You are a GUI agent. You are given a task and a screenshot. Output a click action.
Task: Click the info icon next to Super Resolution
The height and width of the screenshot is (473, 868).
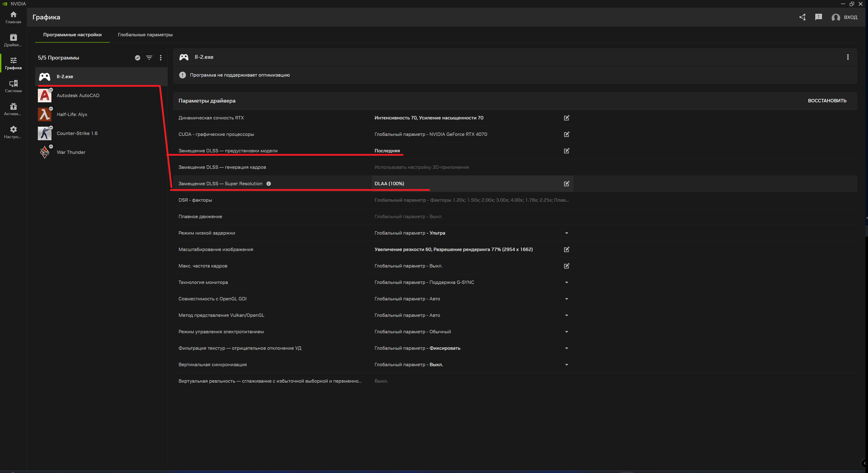point(268,184)
